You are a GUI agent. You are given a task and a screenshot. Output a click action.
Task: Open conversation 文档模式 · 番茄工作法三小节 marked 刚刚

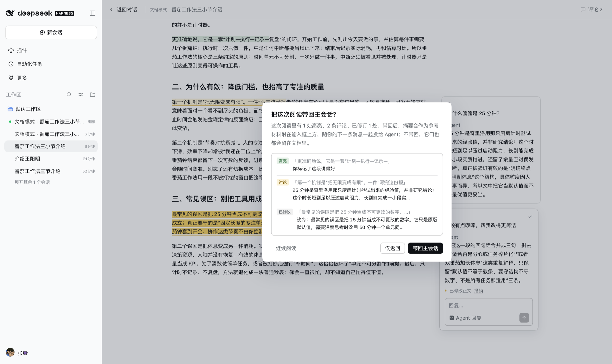click(x=51, y=122)
